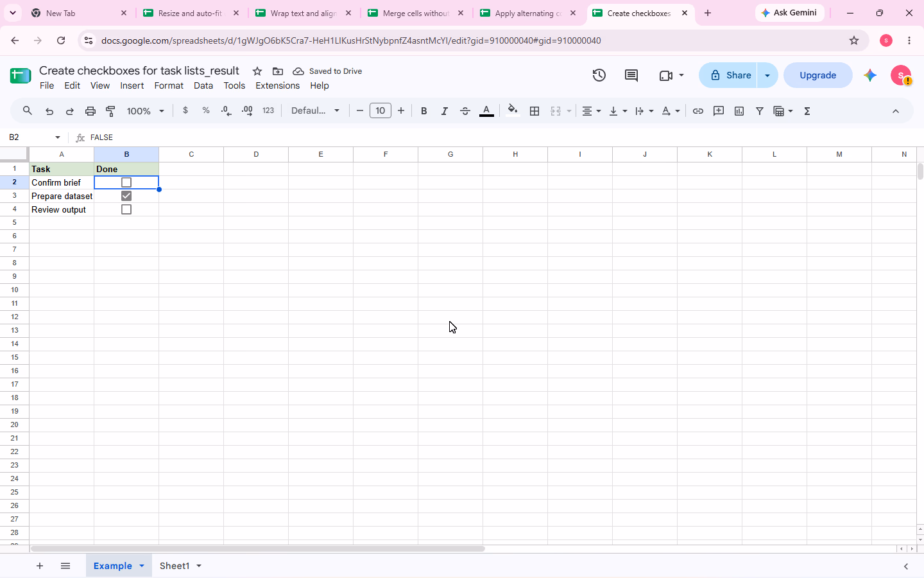This screenshot has height=578, width=924.
Task: Open the Share options arrow
Action: coord(767,75)
